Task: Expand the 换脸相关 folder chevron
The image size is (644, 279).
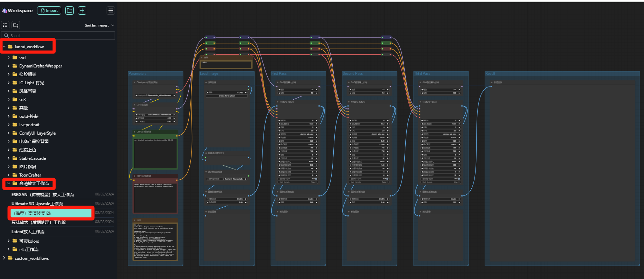Action: click(x=8, y=74)
